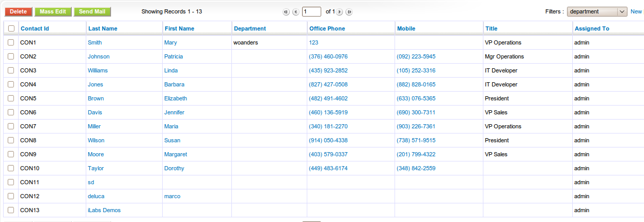Select the checkbox for CON5 row

pyautogui.click(x=11, y=98)
